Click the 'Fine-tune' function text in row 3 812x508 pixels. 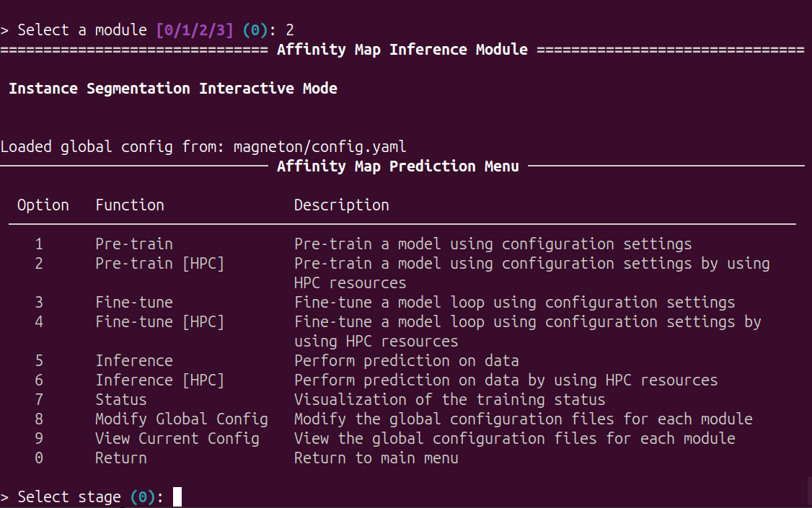coord(134,303)
